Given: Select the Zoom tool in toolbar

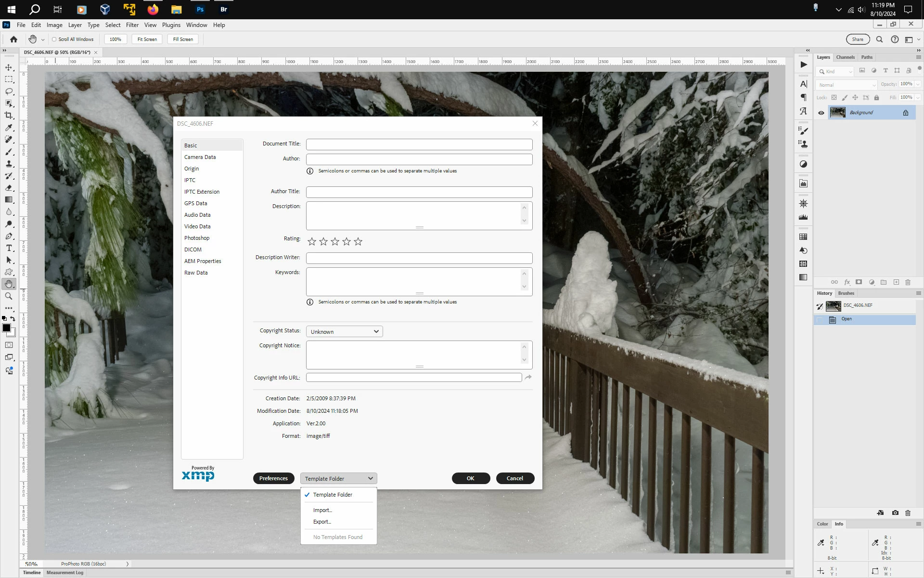Looking at the screenshot, I should [9, 296].
